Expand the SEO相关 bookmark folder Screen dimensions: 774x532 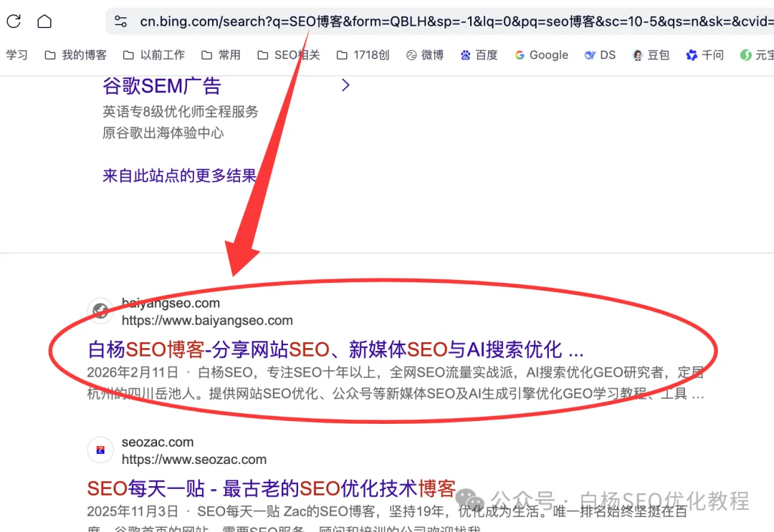pos(288,55)
